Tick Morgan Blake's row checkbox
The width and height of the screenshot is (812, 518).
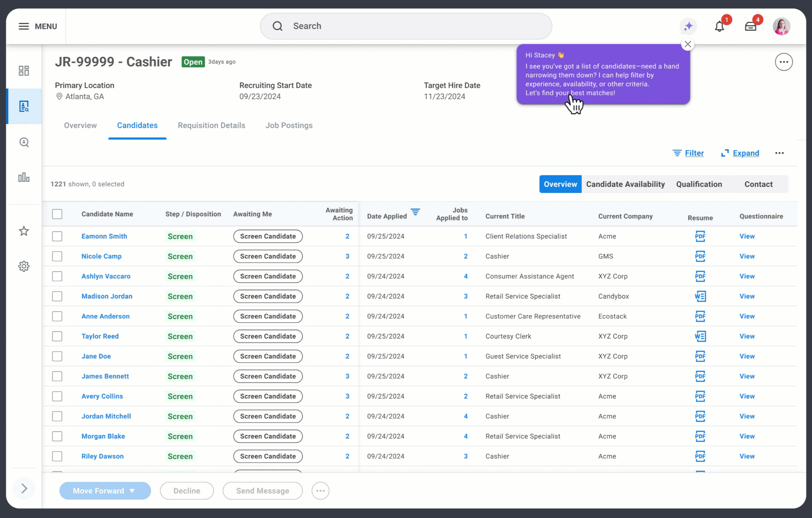[57, 436]
